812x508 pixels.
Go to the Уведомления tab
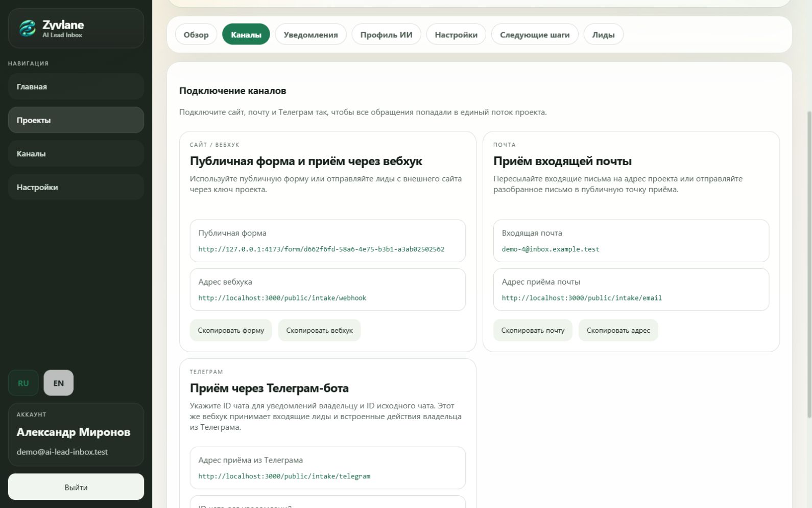coord(311,35)
